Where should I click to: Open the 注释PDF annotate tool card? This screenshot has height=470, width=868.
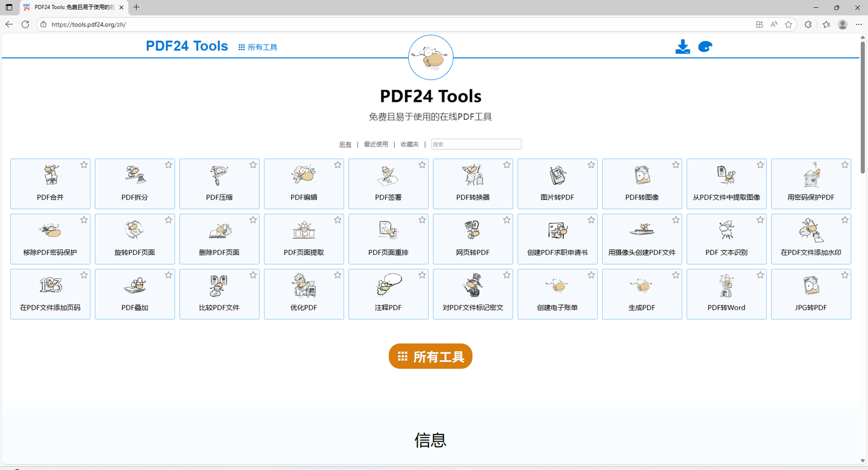[x=388, y=294]
